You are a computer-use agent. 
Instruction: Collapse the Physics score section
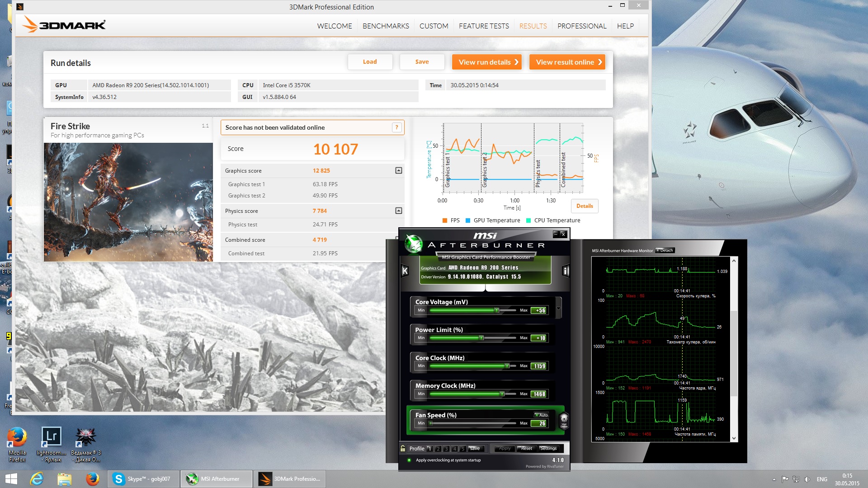398,211
